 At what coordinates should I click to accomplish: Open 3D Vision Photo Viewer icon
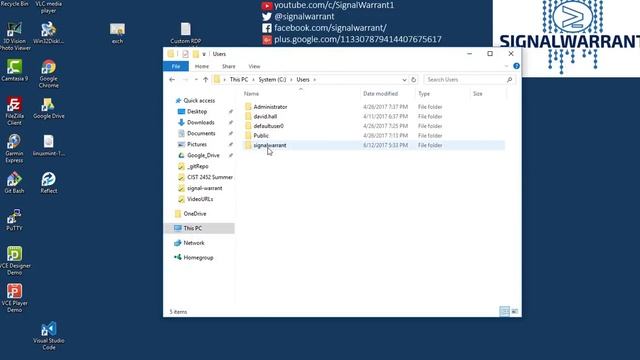pos(15,36)
